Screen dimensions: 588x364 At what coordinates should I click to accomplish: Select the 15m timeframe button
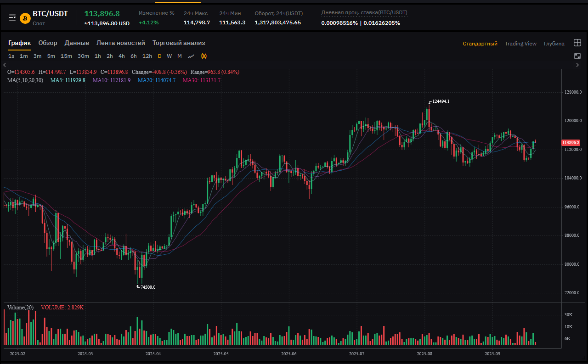[66, 56]
